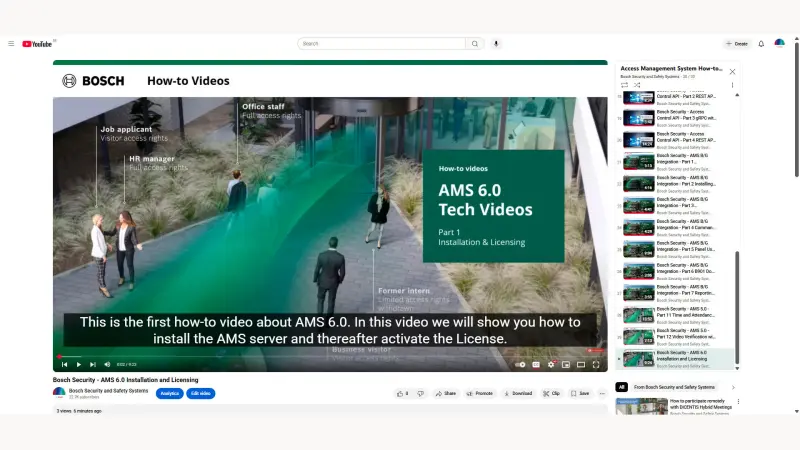This screenshot has width=800, height=450.
Task: Click the search magnifier button
Action: click(474, 44)
